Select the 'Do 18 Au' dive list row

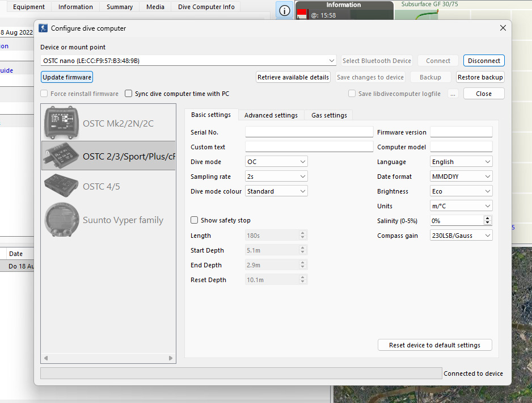tap(17, 266)
